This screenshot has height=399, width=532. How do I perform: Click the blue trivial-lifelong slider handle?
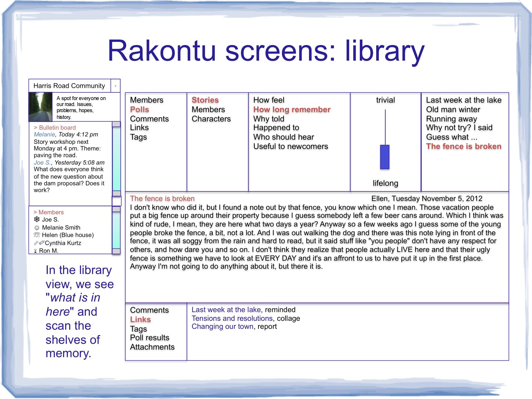385,157
